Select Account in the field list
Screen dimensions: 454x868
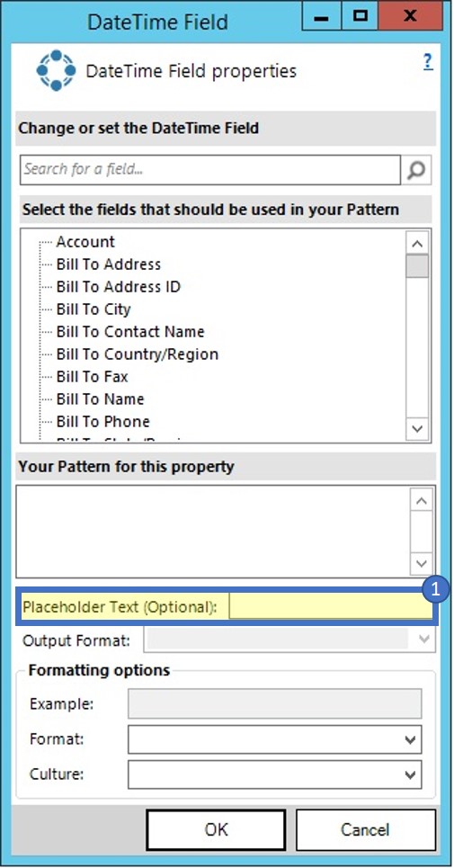(x=85, y=242)
